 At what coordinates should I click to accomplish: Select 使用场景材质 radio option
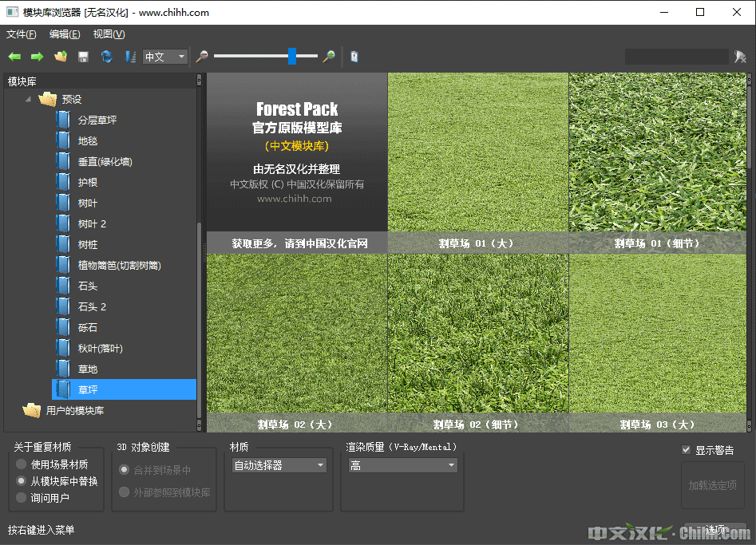click(x=22, y=464)
